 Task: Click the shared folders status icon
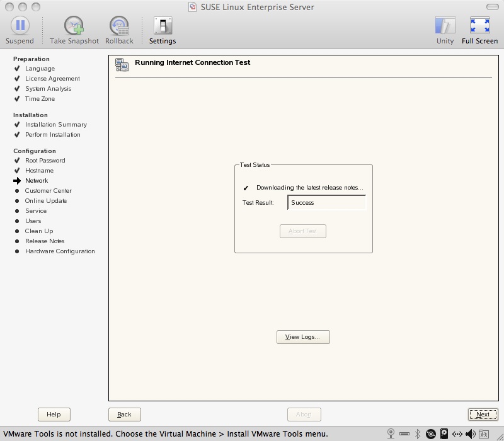coord(484,433)
